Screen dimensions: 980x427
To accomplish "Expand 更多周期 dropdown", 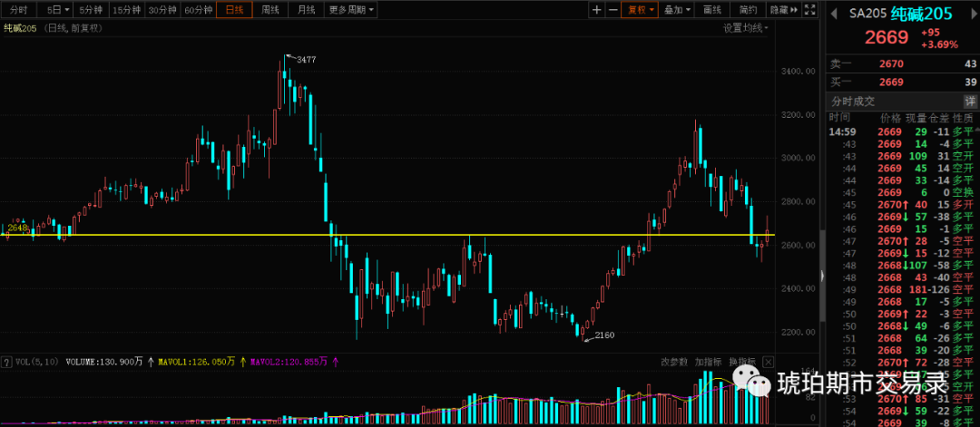I will (352, 10).
